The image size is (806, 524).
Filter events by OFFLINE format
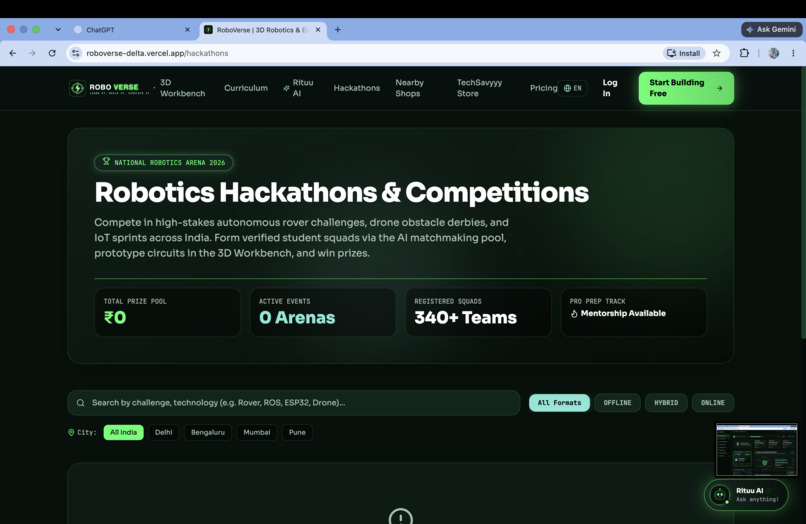[617, 403]
